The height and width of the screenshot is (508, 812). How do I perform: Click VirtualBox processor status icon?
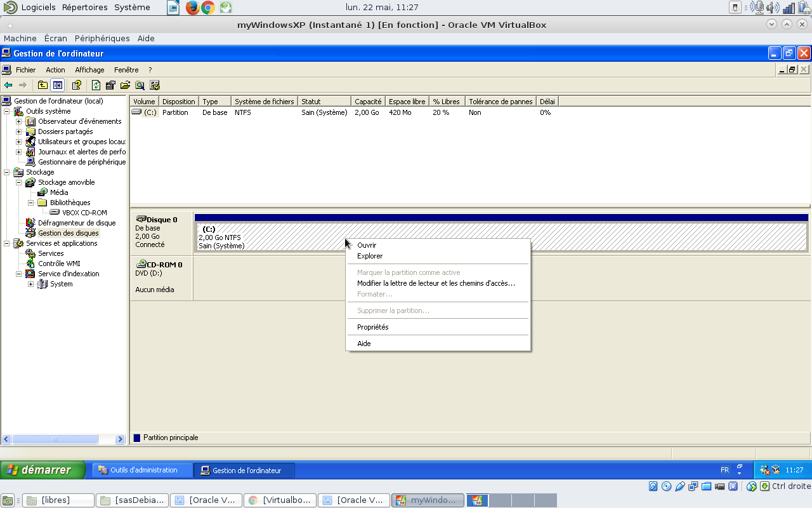tap(733, 486)
